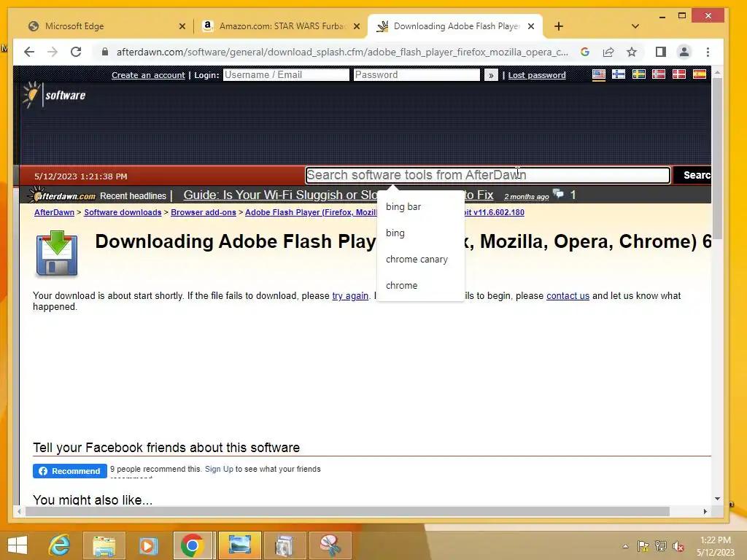Share this page icon

click(x=608, y=52)
